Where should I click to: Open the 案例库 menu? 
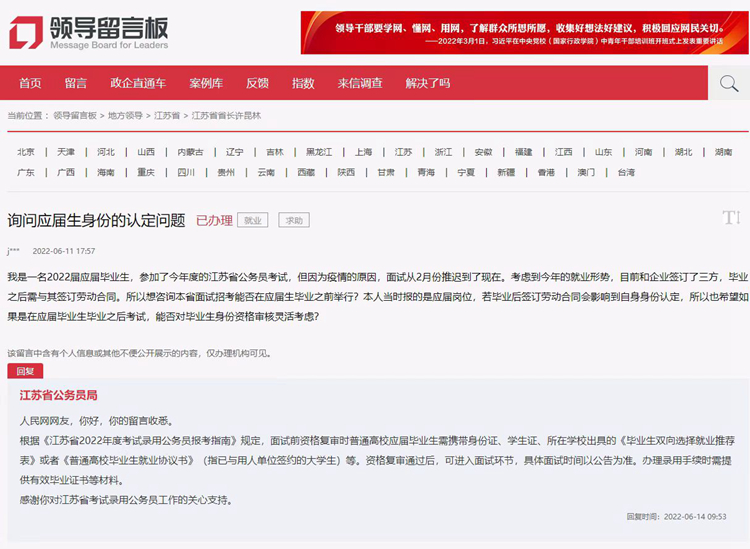[x=206, y=83]
